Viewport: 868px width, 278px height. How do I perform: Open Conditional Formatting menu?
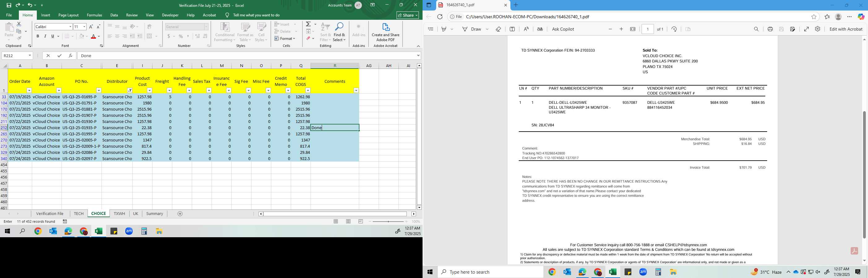pos(225,32)
